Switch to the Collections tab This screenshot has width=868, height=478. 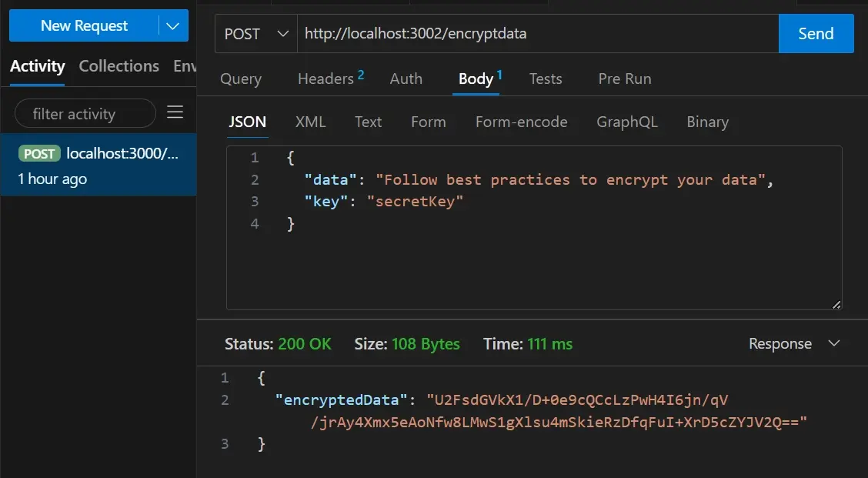119,66
